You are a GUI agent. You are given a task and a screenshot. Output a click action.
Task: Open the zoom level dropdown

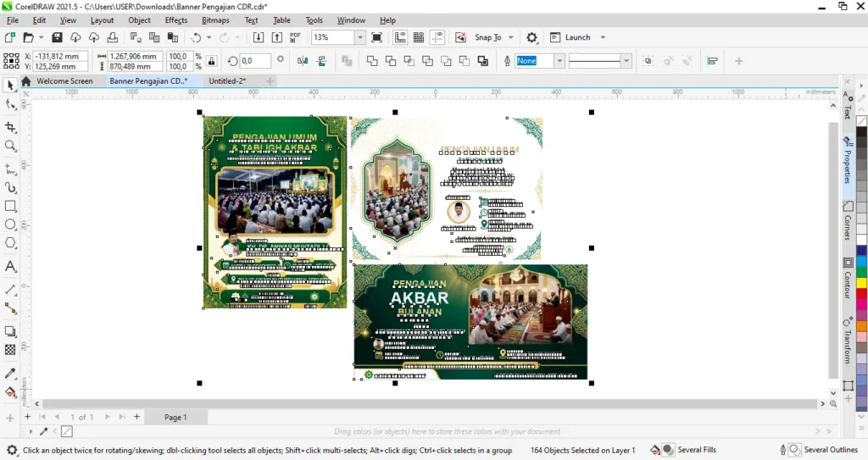pos(359,37)
